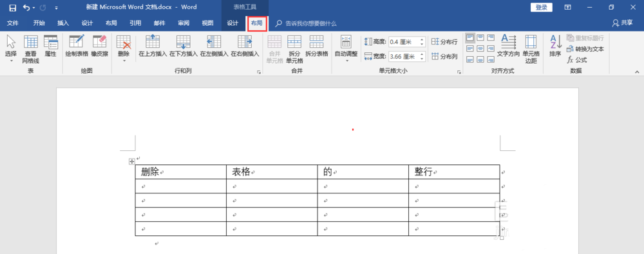Screen dimensions: 644x254
Task: Select align top right cell alignment
Action: point(491,38)
